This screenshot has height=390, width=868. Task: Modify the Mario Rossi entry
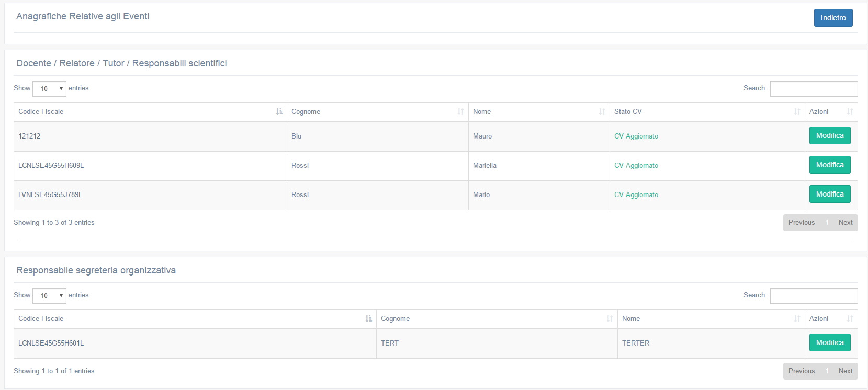[x=830, y=194]
